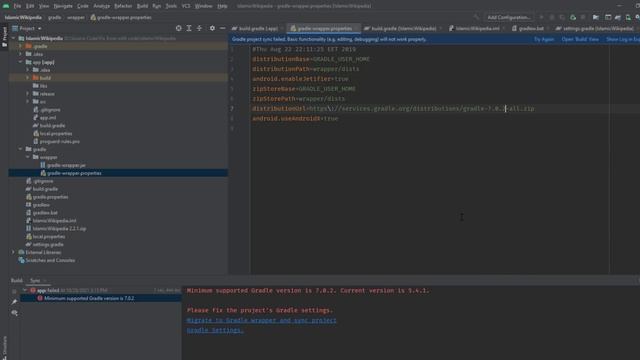Click the build hammer icon in main toolbar
The image size is (640, 360).
coord(476,18)
